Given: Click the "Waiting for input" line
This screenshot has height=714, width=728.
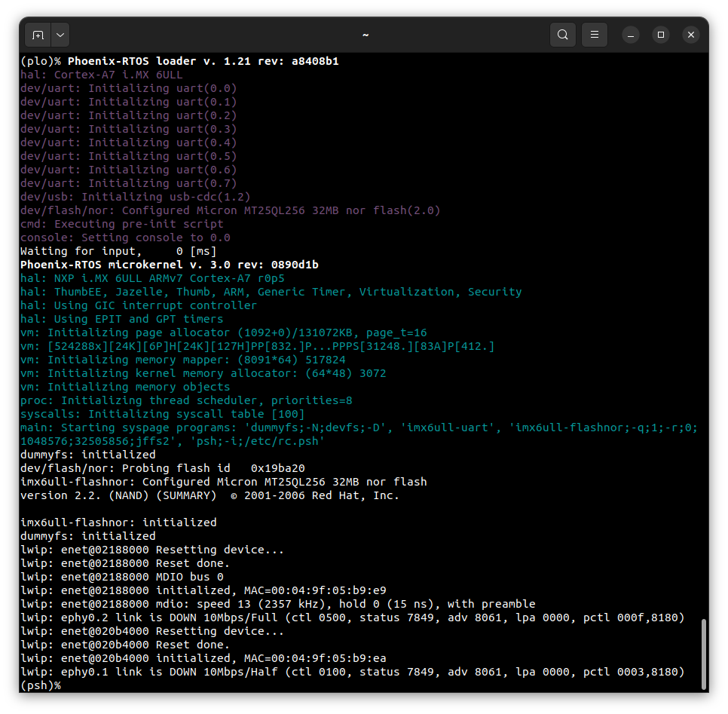Looking at the screenshot, I should (118, 251).
